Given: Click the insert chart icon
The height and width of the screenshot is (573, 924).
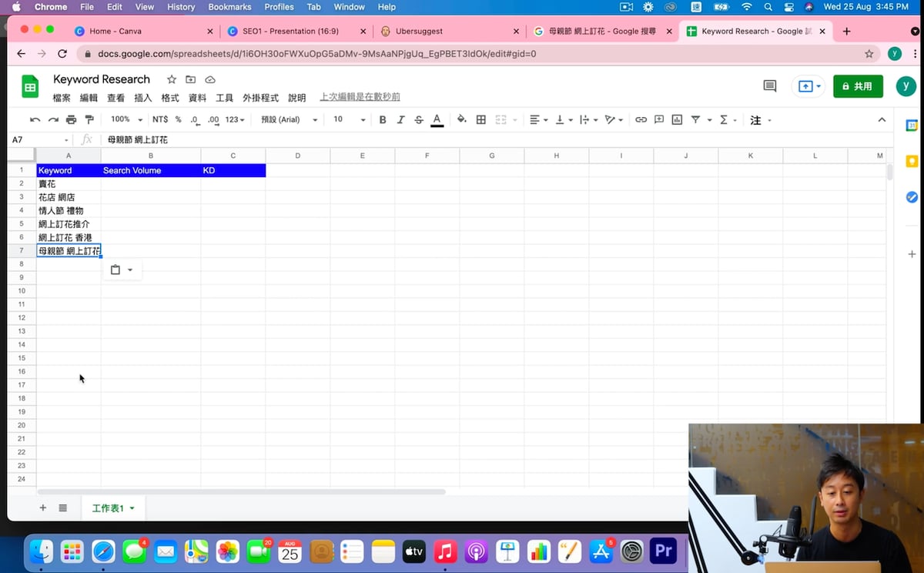Looking at the screenshot, I should click(677, 120).
